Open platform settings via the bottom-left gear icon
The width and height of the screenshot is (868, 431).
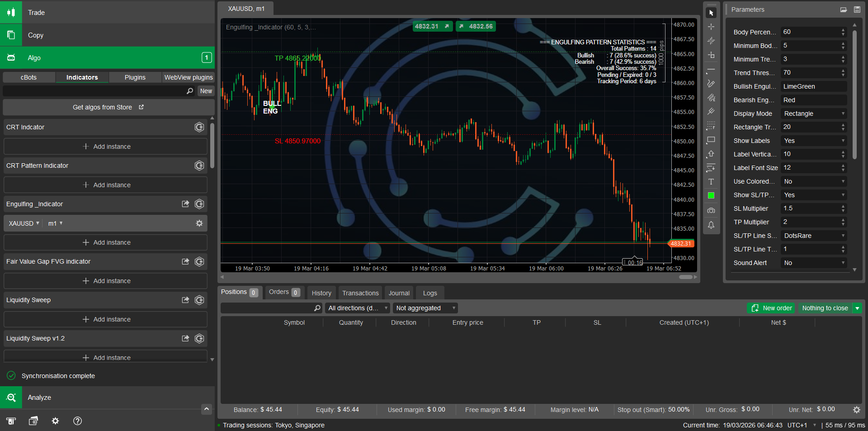(55, 421)
